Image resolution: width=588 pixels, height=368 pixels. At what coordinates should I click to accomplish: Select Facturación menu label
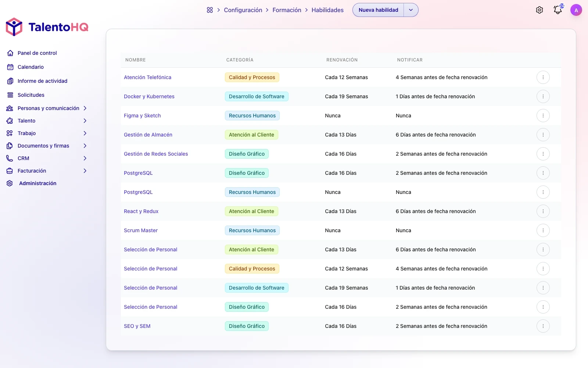(x=32, y=171)
